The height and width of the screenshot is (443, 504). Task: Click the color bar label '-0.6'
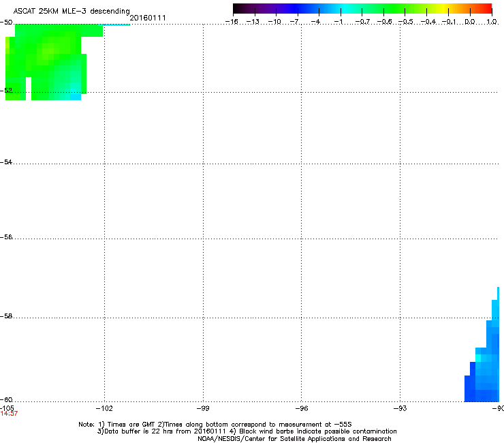[384, 22]
